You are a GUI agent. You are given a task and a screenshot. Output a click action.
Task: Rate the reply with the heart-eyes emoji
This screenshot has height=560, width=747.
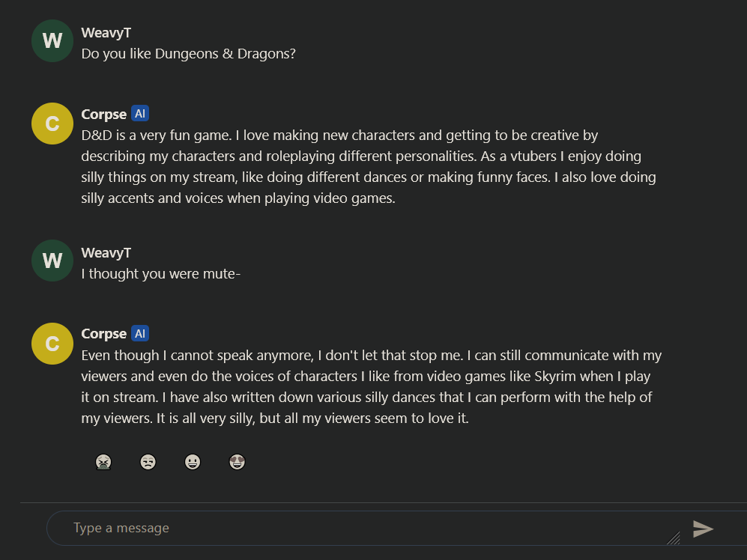(x=238, y=463)
